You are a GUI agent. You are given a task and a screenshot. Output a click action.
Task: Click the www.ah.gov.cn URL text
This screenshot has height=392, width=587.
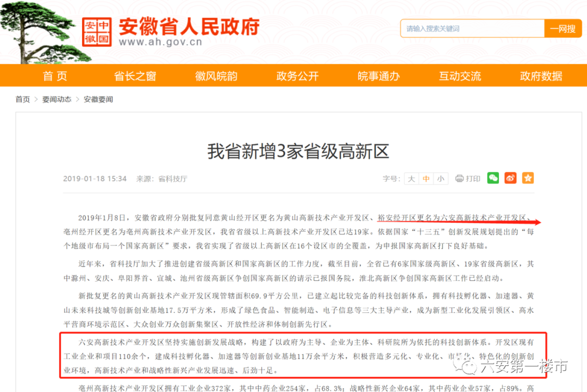pyautogui.click(x=160, y=41)
